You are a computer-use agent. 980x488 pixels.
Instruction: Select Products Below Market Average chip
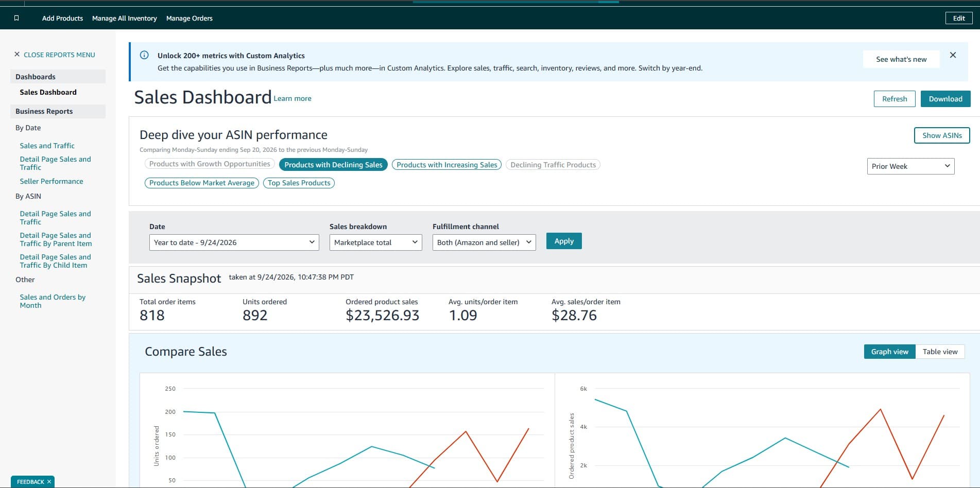coord(202,183)
